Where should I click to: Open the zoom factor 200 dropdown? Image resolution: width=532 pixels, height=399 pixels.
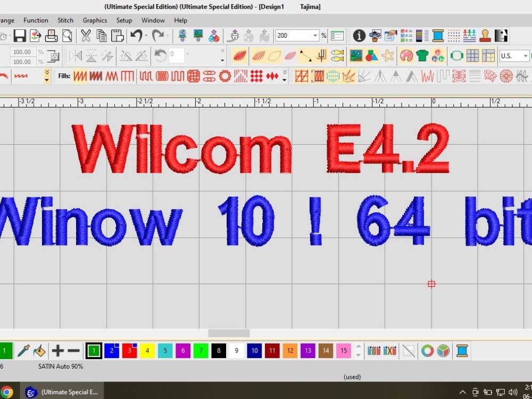315,35
